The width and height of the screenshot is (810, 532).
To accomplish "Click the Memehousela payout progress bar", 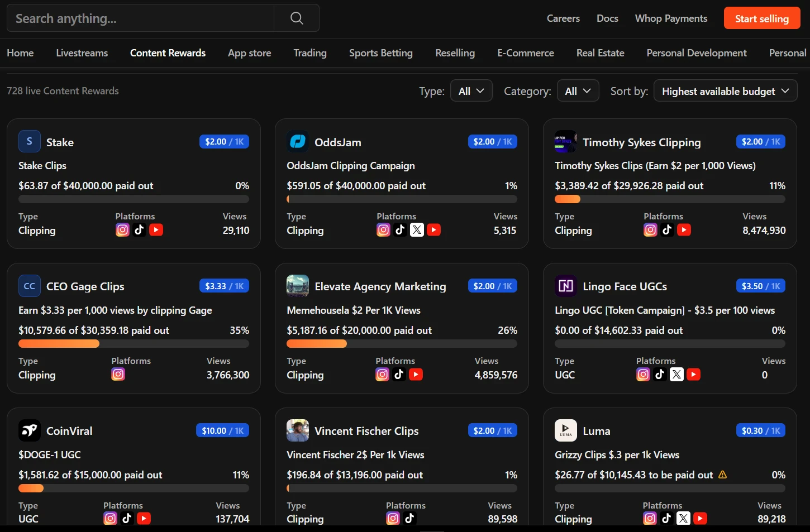I will click(402, 344).
